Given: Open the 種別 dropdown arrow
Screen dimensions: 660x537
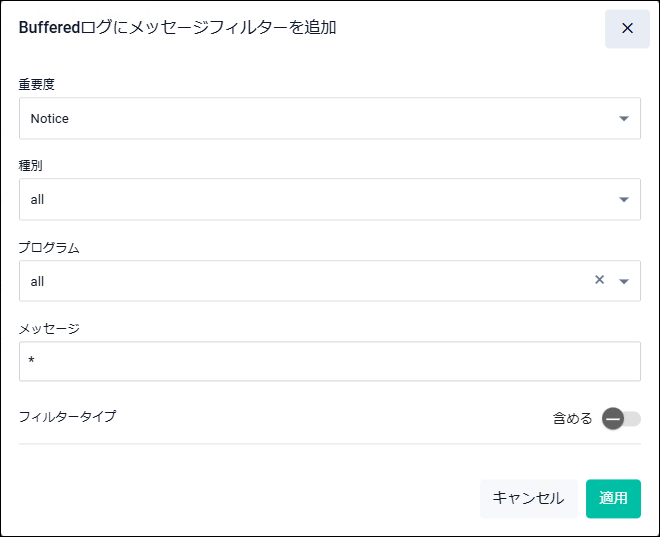Looking at the screenshot, I should [624, 199].
